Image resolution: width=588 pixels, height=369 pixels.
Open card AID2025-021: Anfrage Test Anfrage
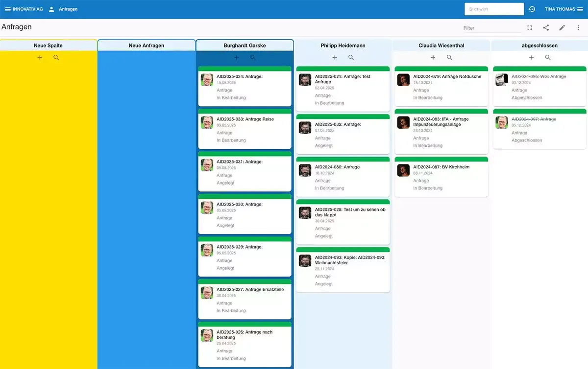343,88
